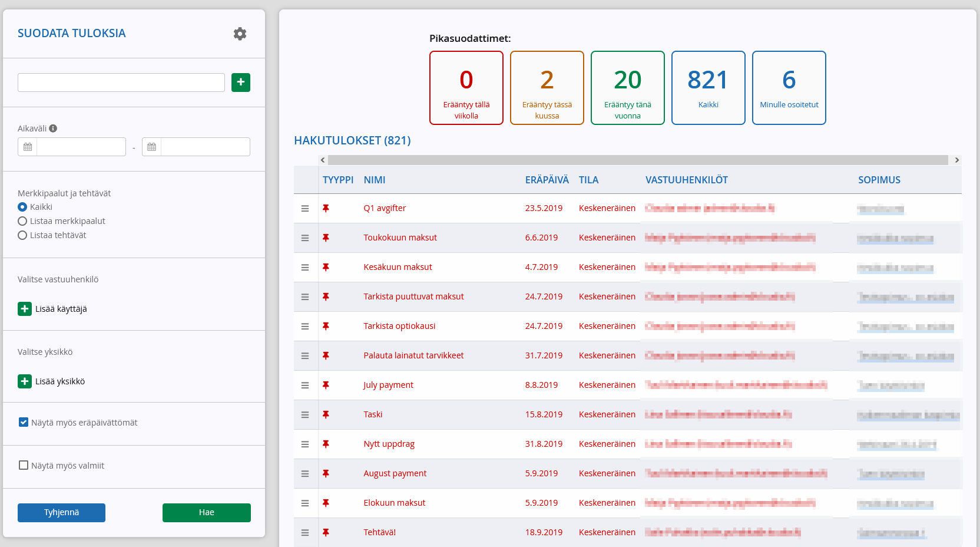Sort by TYYPPI column header

point(338,180)
